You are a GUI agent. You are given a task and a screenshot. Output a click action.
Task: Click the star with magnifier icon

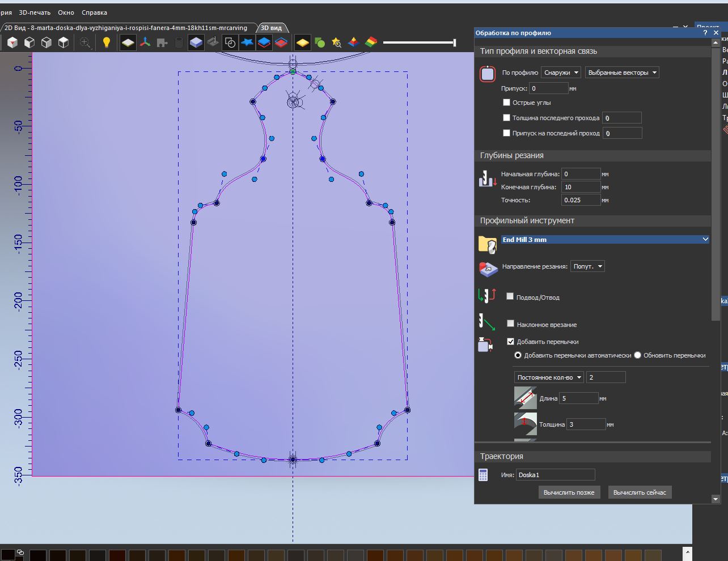click(x=337, y=42)
